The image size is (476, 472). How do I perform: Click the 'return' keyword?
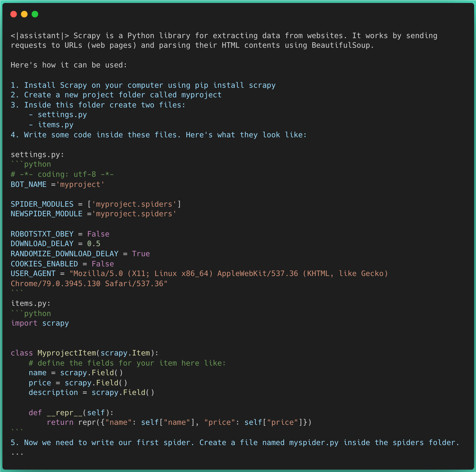(60, 422)
